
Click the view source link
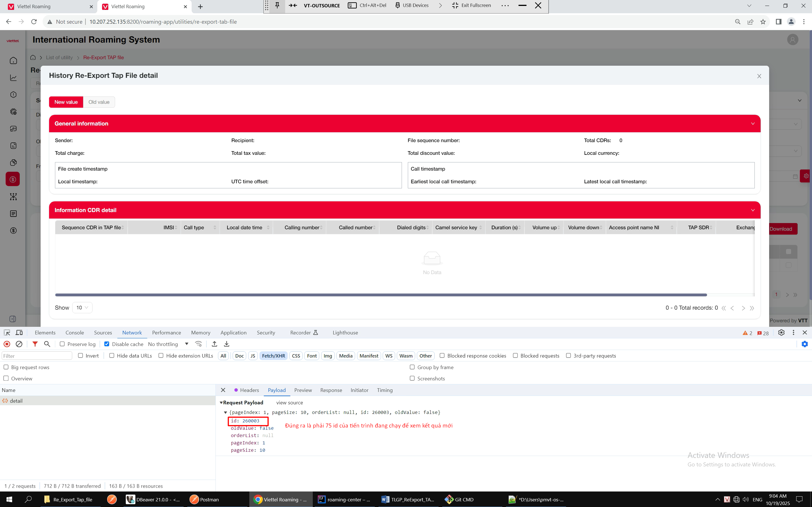point(289,402)
